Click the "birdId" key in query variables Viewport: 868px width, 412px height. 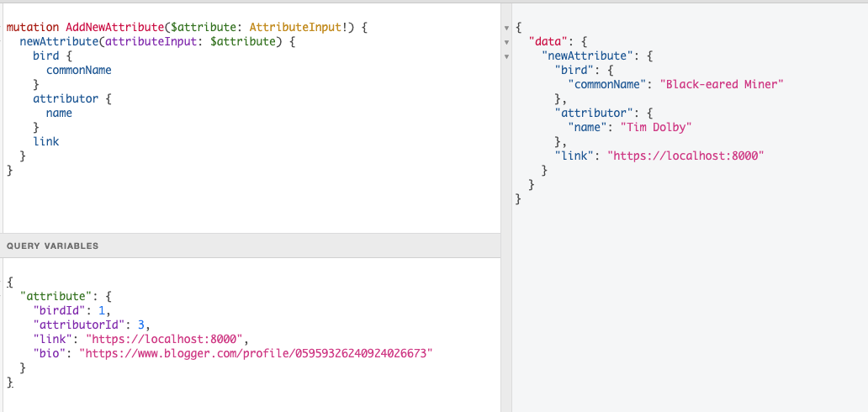pyautogui.click(x=59, y=310)
